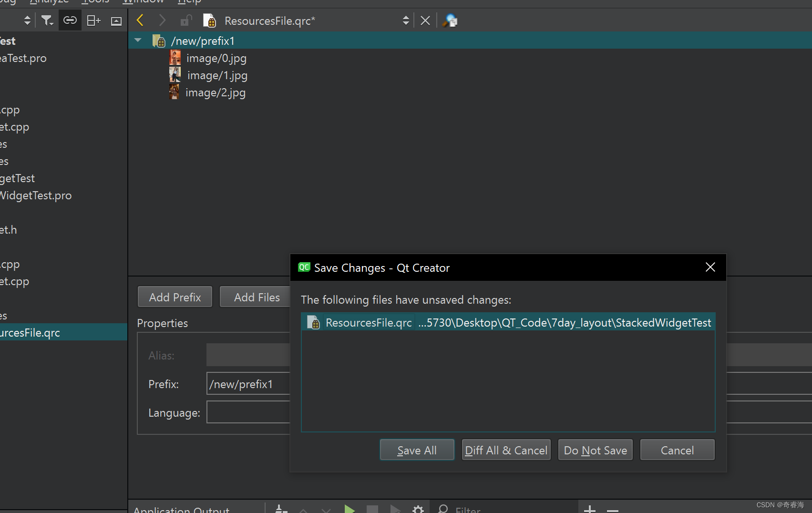Click the up/down arrows beside ResourcesFile.qrc*

click(x=406, y=21)
